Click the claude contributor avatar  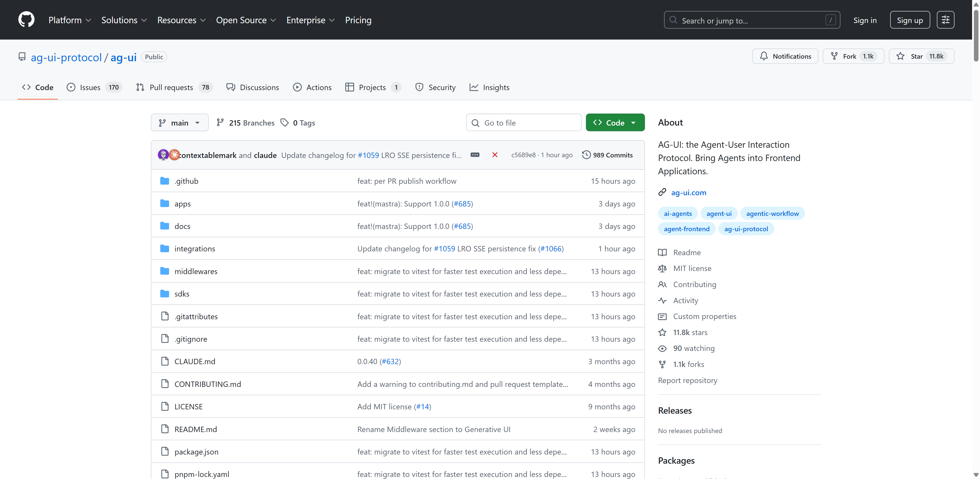tap(174, 155)
